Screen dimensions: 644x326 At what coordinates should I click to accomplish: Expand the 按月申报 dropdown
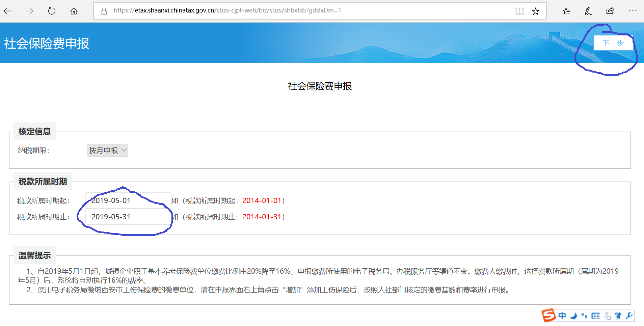108,151
